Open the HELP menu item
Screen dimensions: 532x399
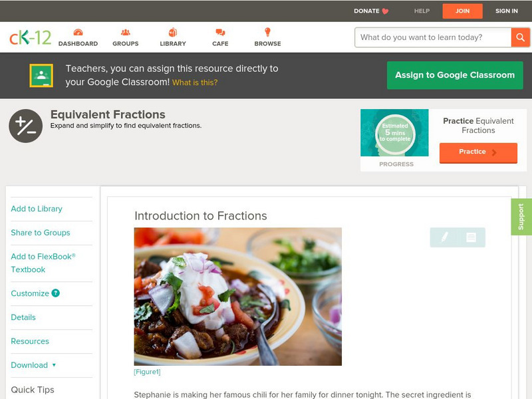[x=422, y=11]
